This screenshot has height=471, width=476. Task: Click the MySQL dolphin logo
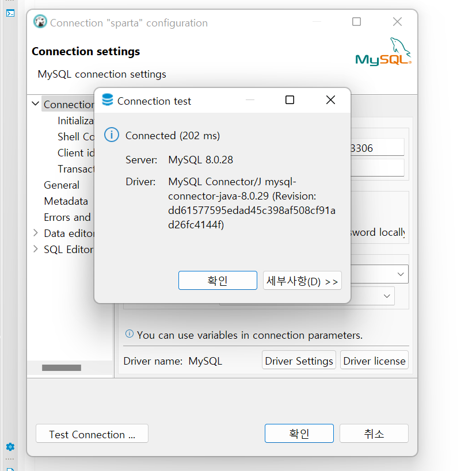(384, 52)
